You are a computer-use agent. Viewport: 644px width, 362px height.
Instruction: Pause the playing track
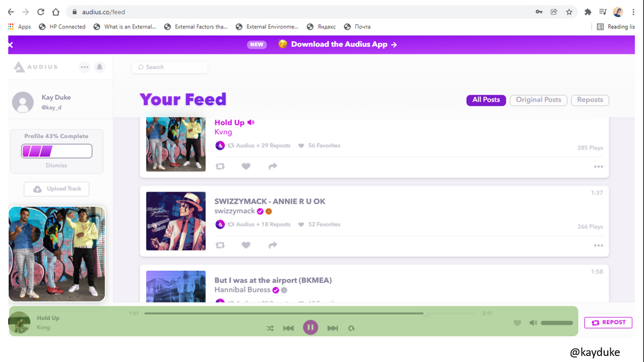pos(310,328)
